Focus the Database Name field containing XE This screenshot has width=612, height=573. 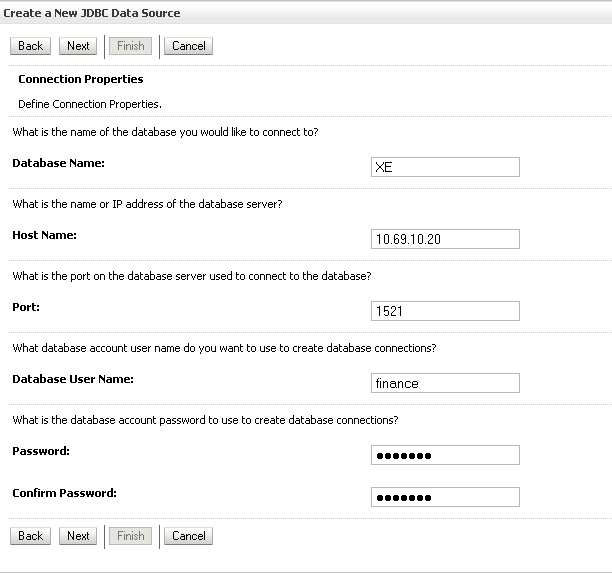point(445,167)
